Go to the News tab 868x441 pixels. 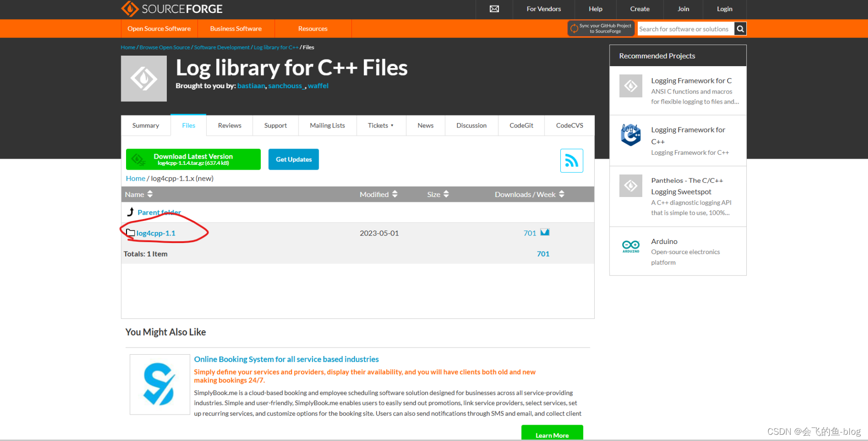point(426,126)
